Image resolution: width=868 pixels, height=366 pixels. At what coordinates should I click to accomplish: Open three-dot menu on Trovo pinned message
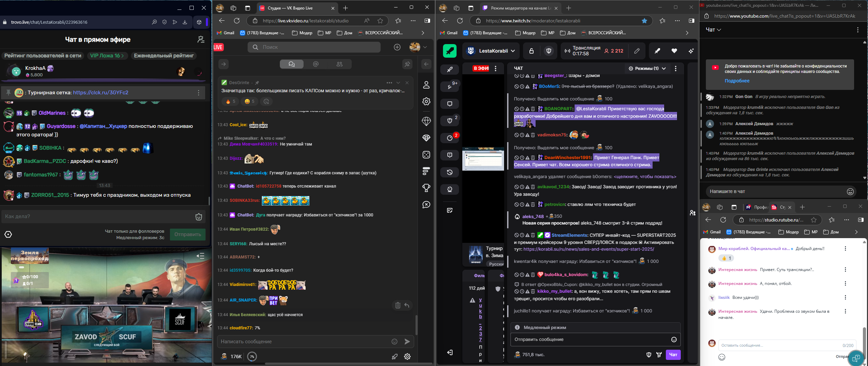coord(199,93)
